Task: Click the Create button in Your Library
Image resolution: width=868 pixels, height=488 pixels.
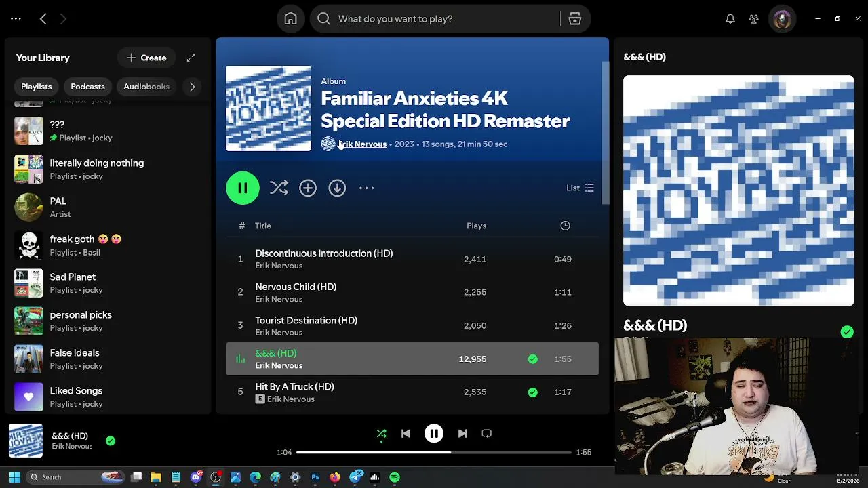Action: click(x=146, y=58)
